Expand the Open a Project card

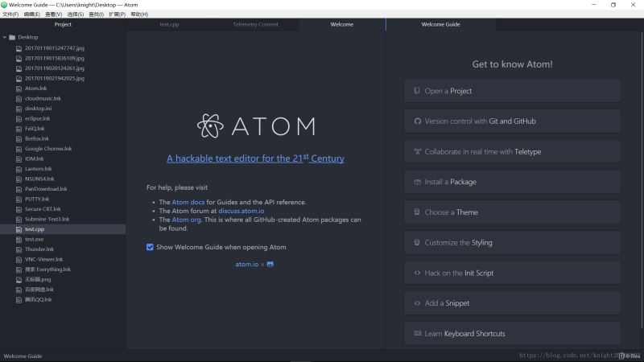click(x=512, y=91)
